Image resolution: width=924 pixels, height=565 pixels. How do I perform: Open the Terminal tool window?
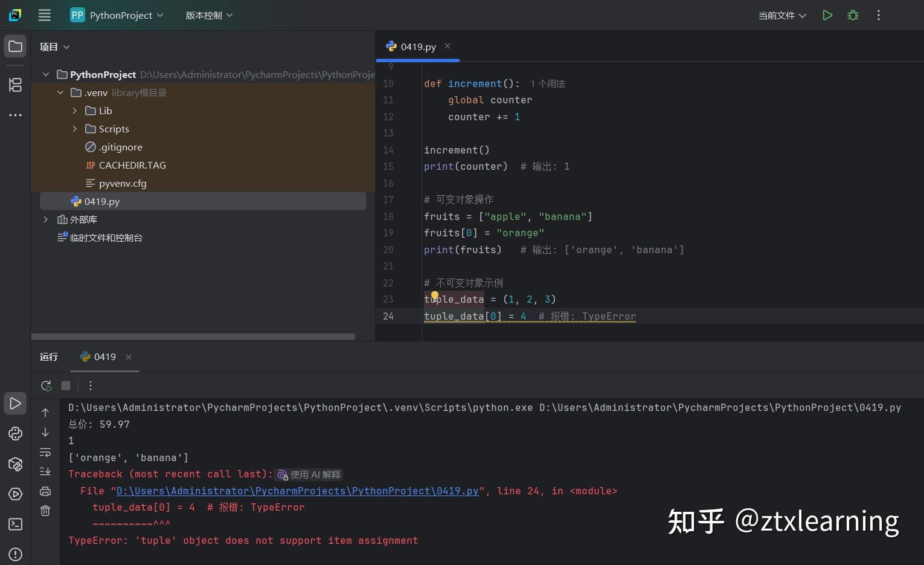15,524
